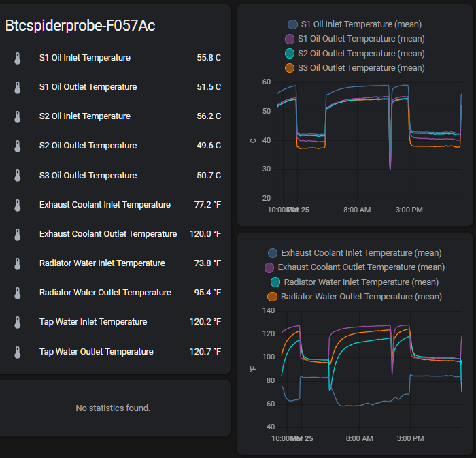The width and height of the screenshot is (476, 458).
Task: Toggle S1 Oil Inlet Temperature series in legend
Action: click(x=354, y=24)
